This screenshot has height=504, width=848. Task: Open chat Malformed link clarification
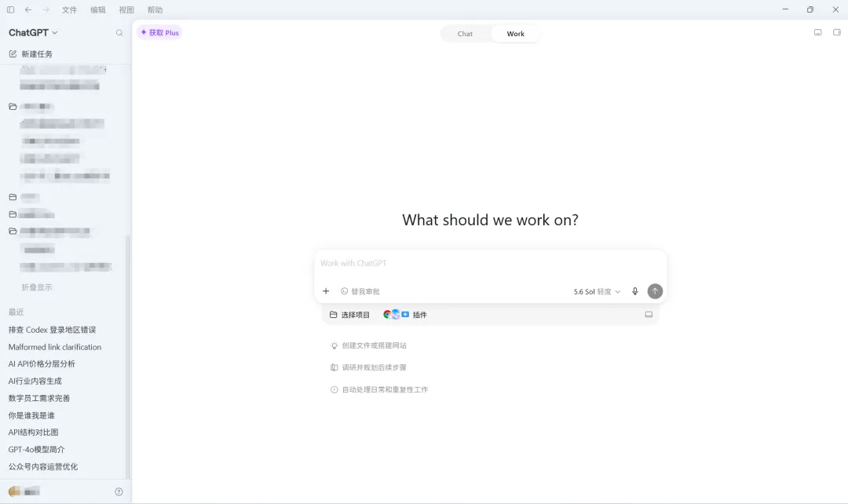coord(55,347)
